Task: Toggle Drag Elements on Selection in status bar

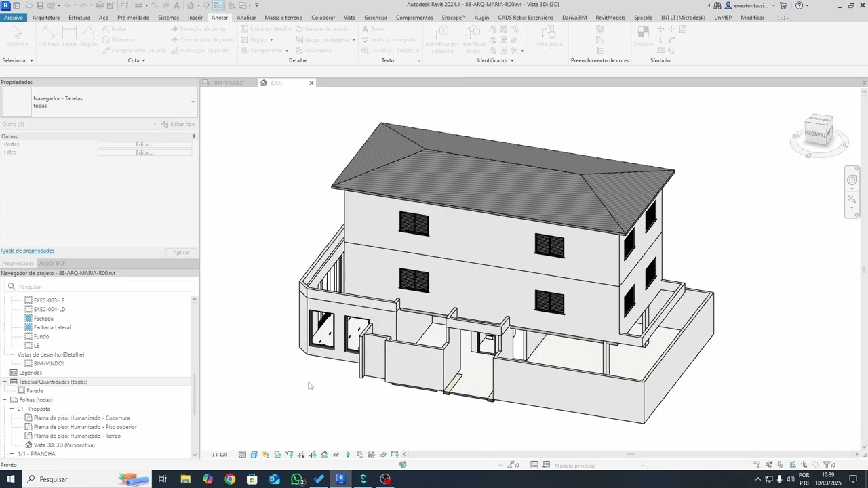Action: (x=804, y=465)
